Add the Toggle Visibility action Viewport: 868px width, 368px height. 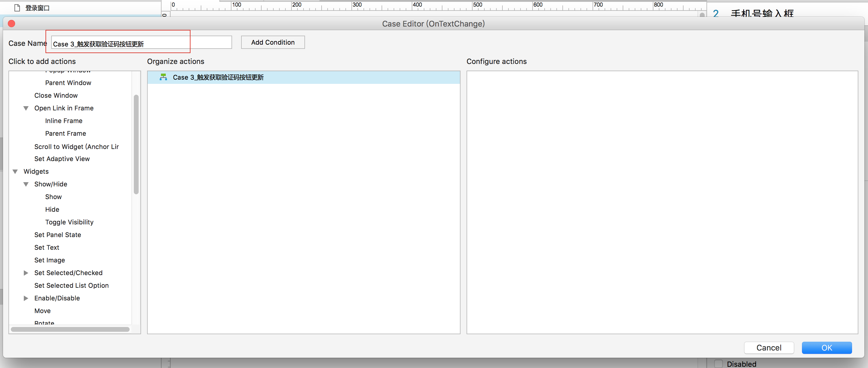(69, 222)
